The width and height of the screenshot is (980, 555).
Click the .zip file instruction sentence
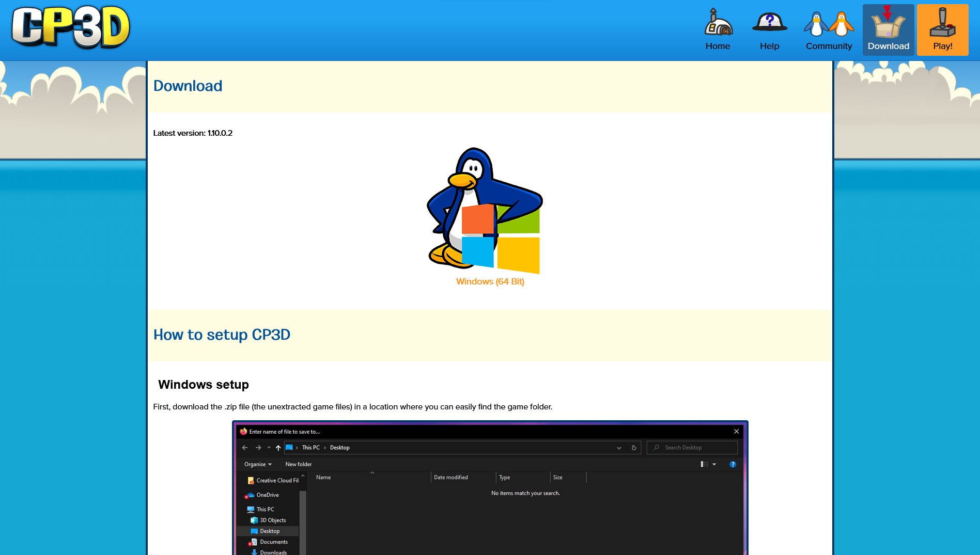coord(353,407)
